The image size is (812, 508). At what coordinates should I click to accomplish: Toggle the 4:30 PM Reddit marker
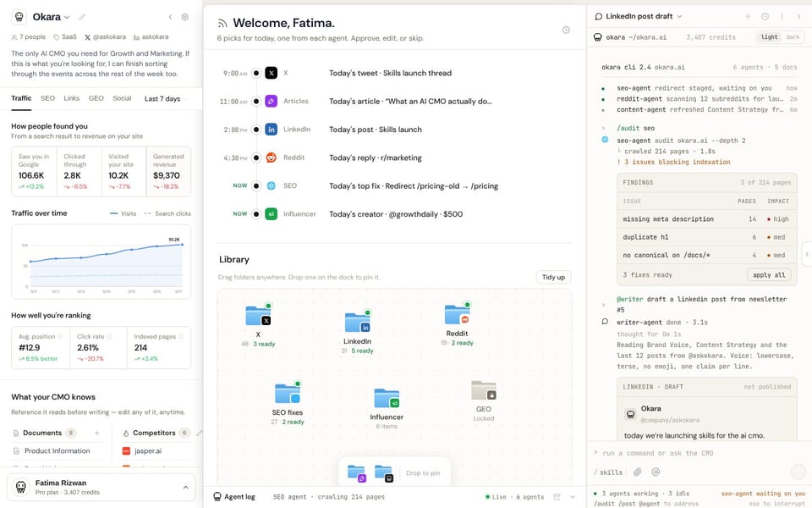pyautogui.click(x=255, y=157)
